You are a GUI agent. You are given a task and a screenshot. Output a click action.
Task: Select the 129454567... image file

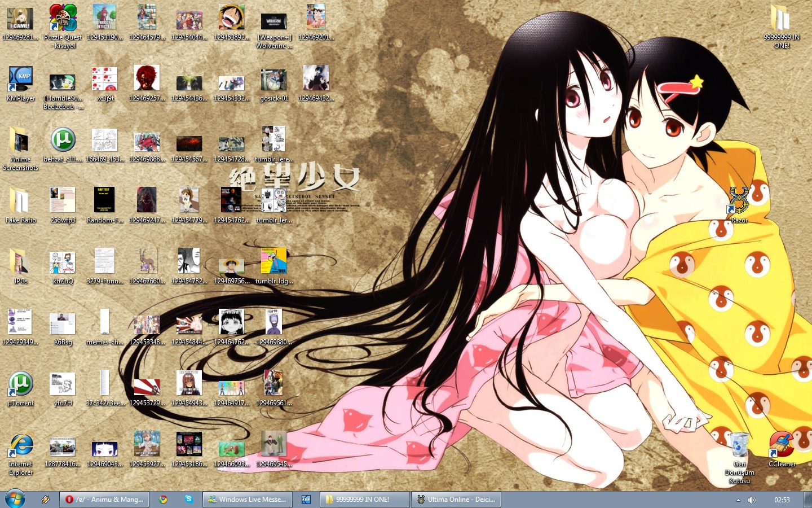point(189,143)
